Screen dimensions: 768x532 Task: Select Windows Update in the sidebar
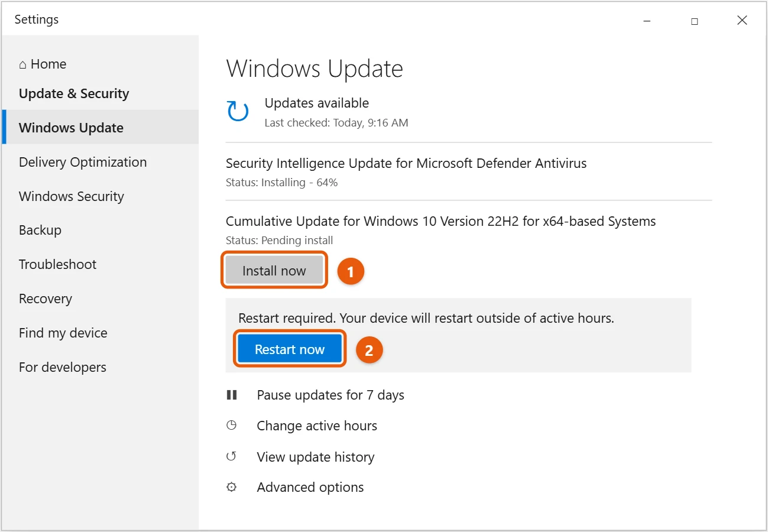[101, 127]
